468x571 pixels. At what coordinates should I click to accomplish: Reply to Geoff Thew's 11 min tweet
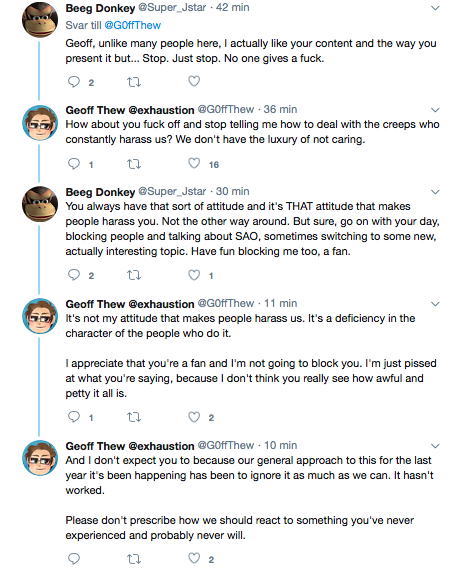click(x=74, y=417)
